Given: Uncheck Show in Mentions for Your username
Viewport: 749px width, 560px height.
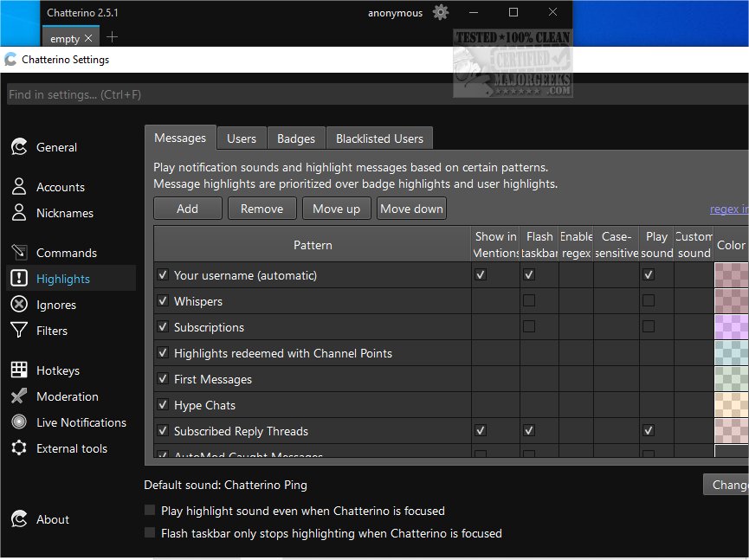Looking at the screenshot, I should click(481, 275).
